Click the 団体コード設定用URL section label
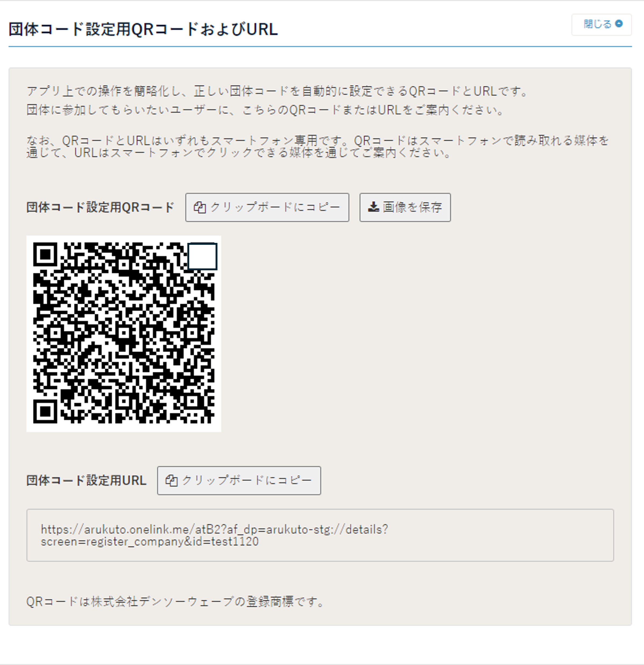The image size is (644, 665). click(87, 480)
